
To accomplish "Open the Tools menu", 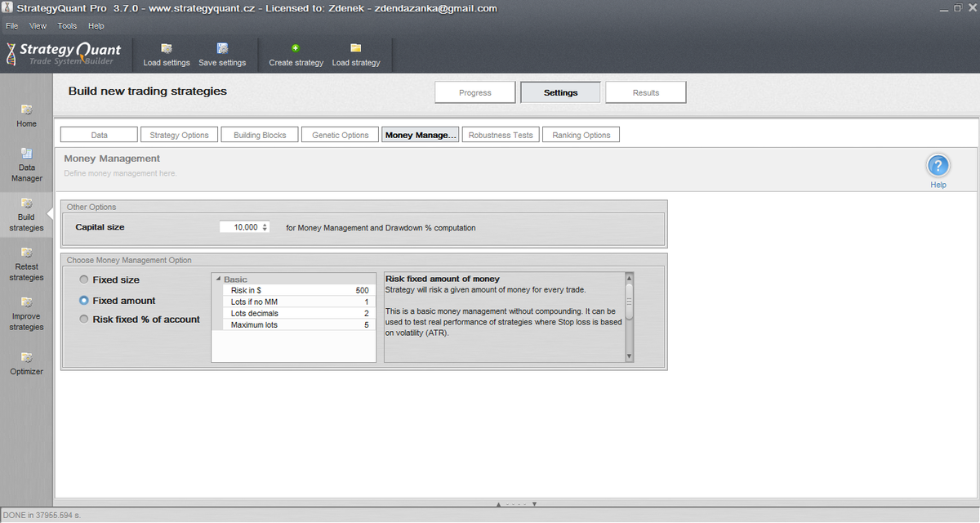I will pos(67,26).
